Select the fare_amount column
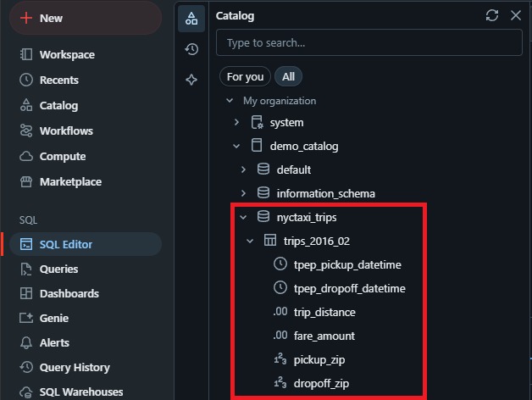Image resolution: width=532 pixels, height=400 pixels. point(324,336)
